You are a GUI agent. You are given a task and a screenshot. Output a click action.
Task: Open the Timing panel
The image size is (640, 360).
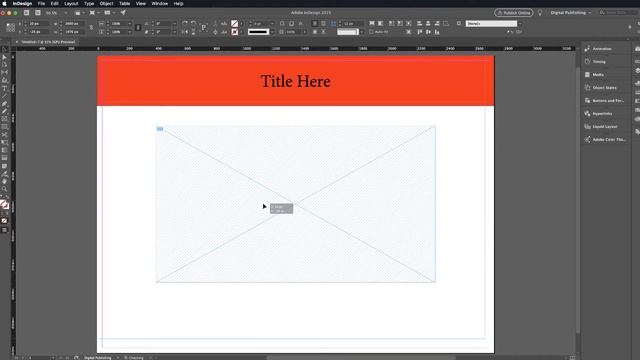[x=606, y=62]
